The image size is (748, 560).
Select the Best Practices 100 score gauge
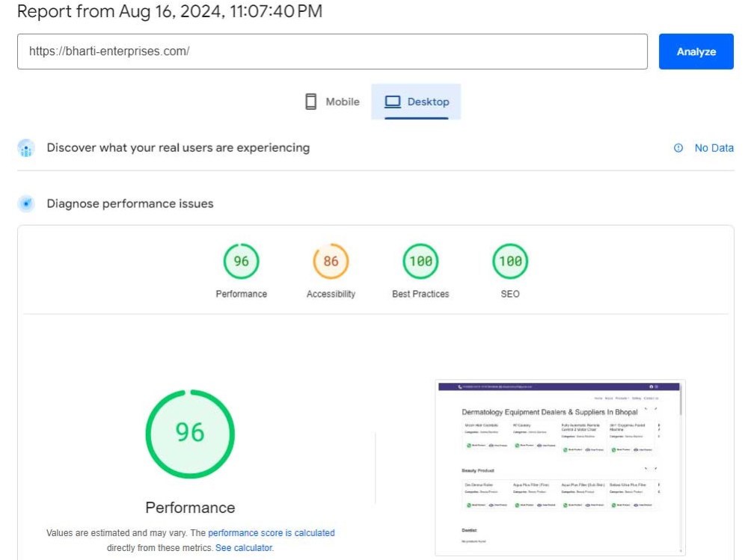(x=420, y=262)
